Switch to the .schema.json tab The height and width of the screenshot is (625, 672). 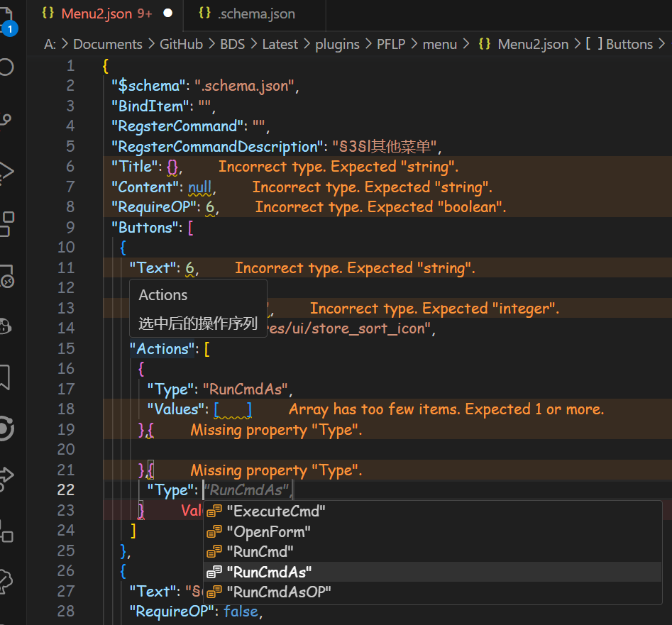coord(255,13)
